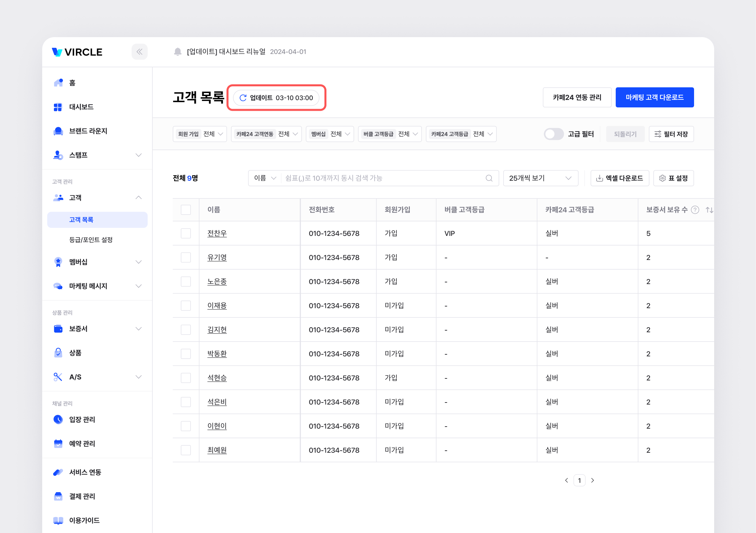Click 마케팅 고객 다운로드 button
The image size is (756, 533).
pyautogui.click(x=654, y=97)
